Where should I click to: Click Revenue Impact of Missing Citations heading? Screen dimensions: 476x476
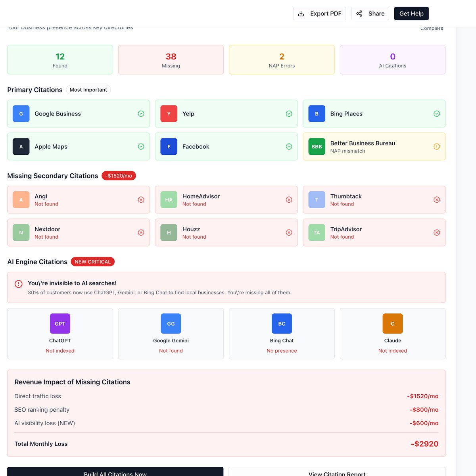coord(72,382)
